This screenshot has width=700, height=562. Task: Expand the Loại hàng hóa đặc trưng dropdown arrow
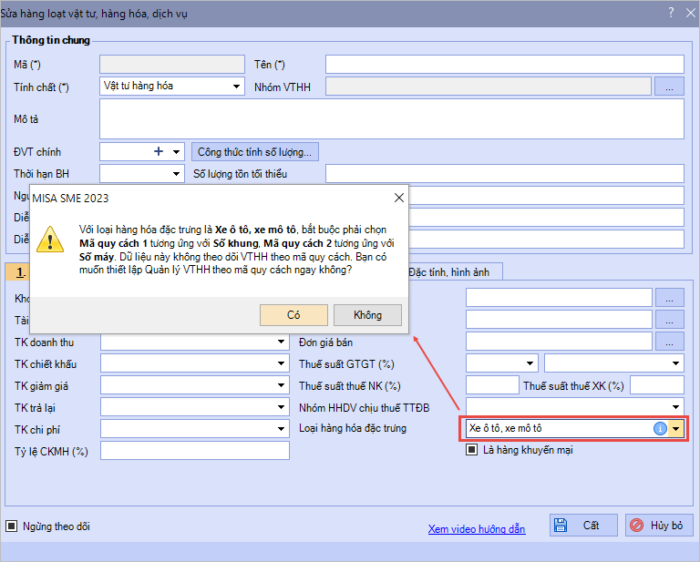(677, 428)
